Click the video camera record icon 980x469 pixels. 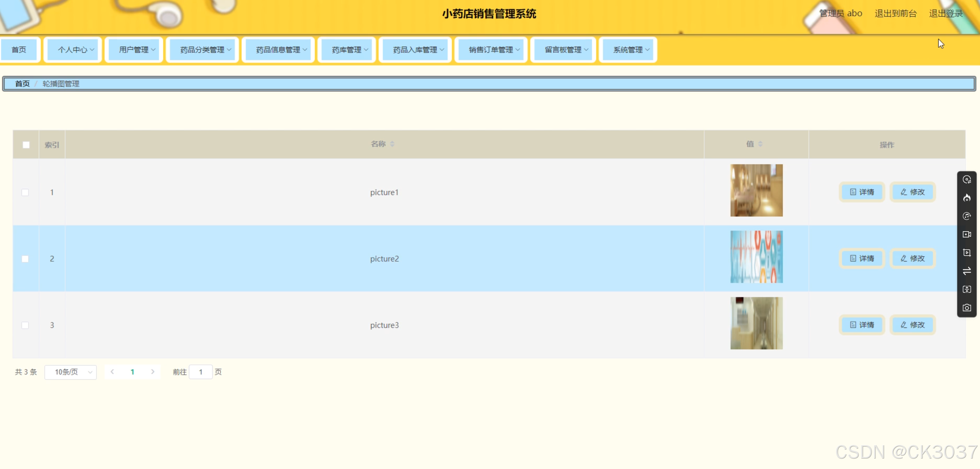click(x=966, y=234)
